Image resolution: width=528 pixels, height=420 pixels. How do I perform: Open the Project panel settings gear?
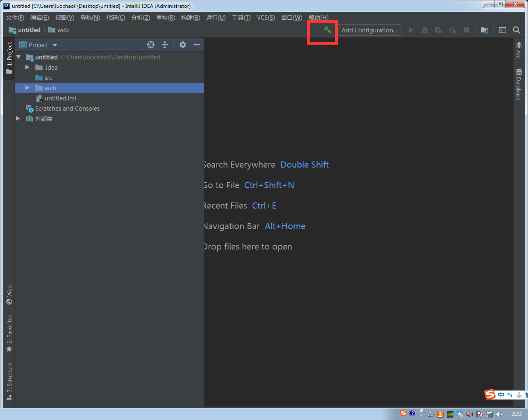tap(182, 45)
